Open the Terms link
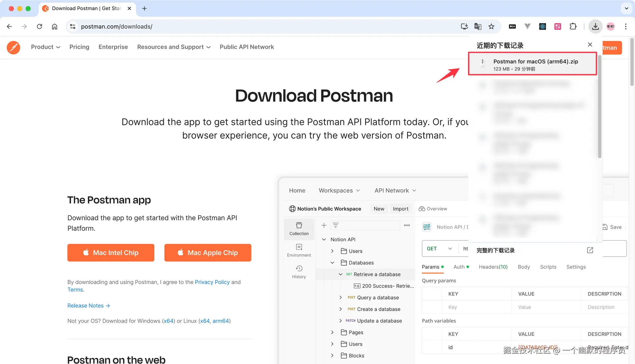 click(x=76, y=290)
